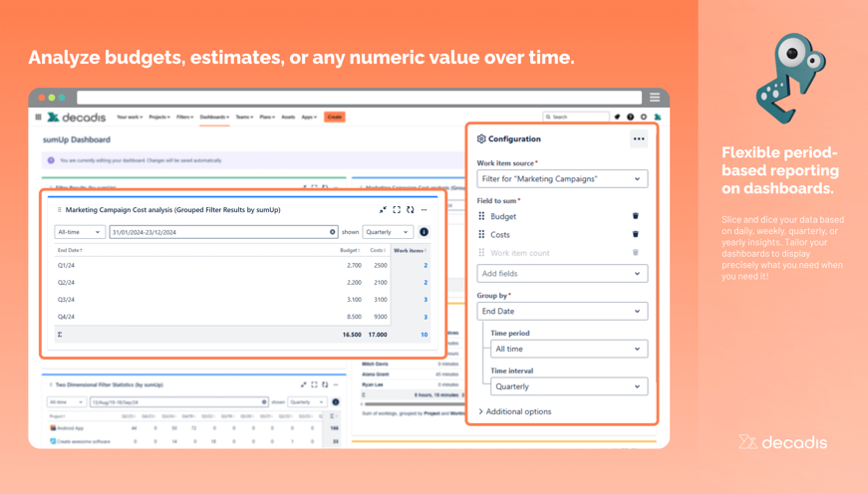Open the Plans menu
Viewport: 868px width, 494px height.
[267, 117]
